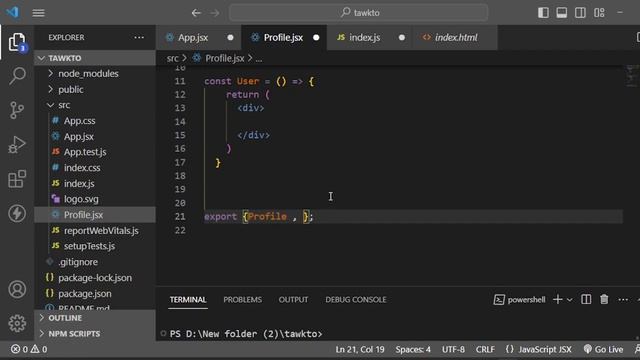Open the Extensions view
This screenshot has height=360, width=640.
17,179
